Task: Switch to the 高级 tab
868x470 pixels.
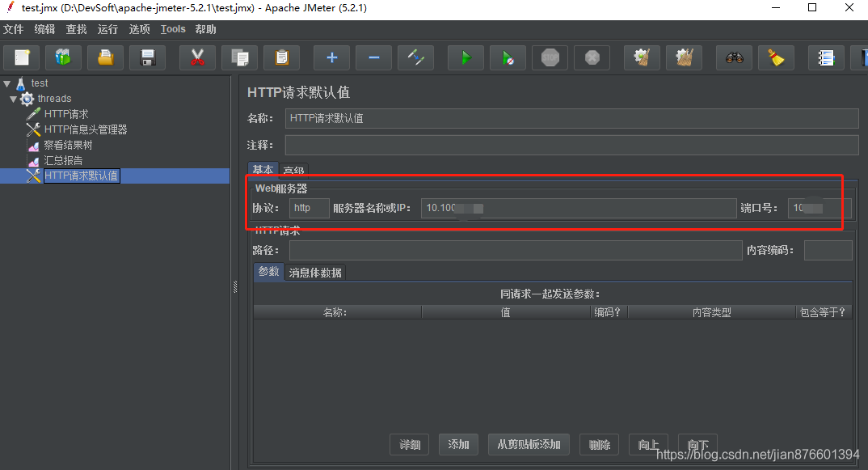Action: 293,170
